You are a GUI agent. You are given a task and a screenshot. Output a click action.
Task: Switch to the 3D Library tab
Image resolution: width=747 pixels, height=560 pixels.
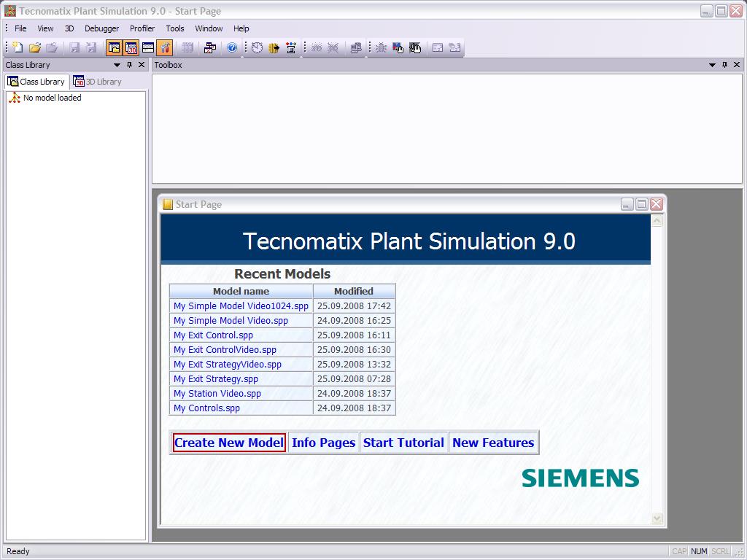point(98,82)
